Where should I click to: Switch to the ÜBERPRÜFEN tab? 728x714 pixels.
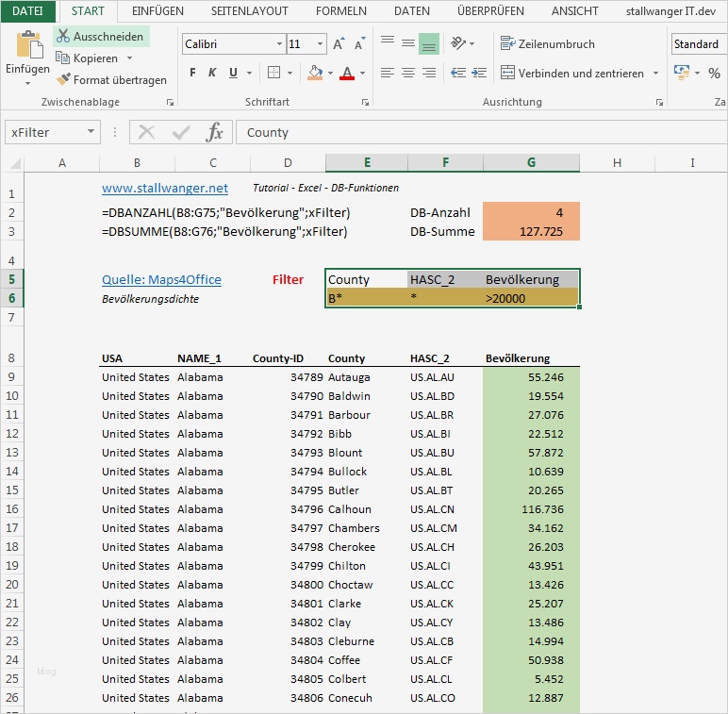[x=490, y=11]
